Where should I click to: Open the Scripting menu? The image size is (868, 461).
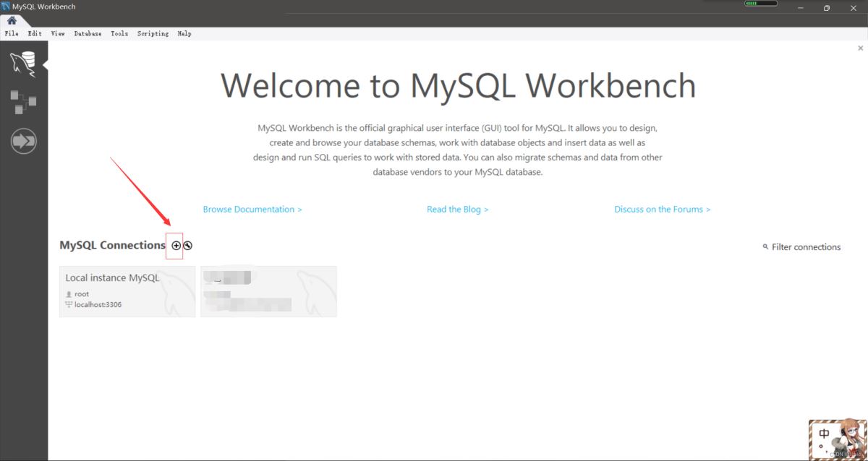click(x=153, y=33)
